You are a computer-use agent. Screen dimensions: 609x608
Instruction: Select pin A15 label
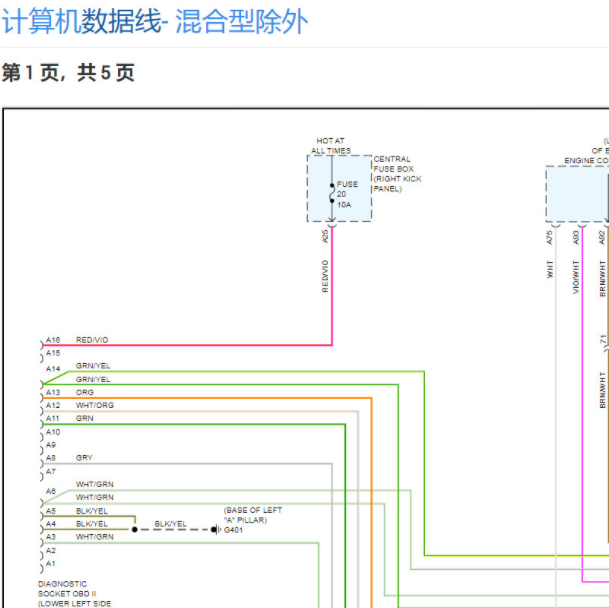pyautogui.click(x=53, y=353)
